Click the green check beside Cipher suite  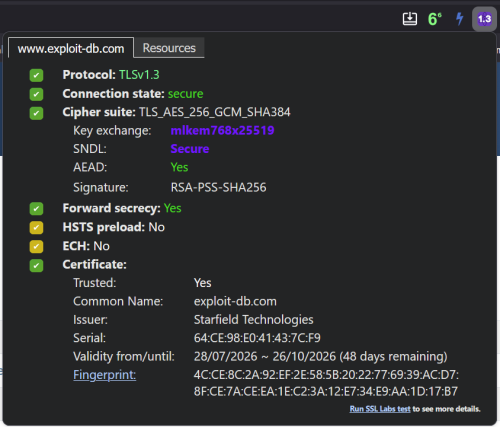coord(36,113)
